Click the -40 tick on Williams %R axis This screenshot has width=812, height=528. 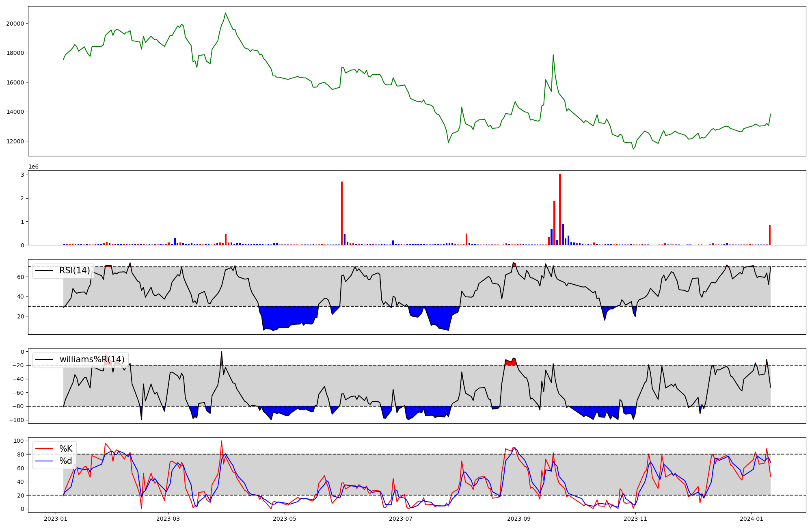tap(19, 379)
